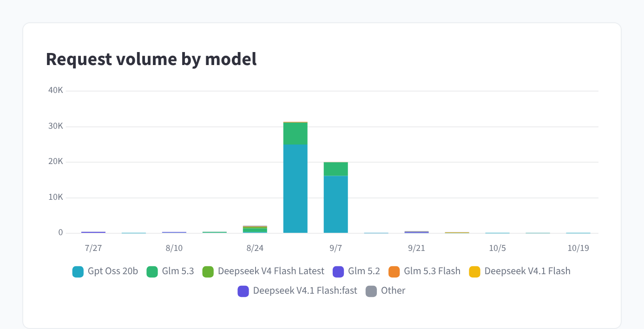Click the 40K y-axis label
Screen dimensions: 644x329
(x=56, y=90)
